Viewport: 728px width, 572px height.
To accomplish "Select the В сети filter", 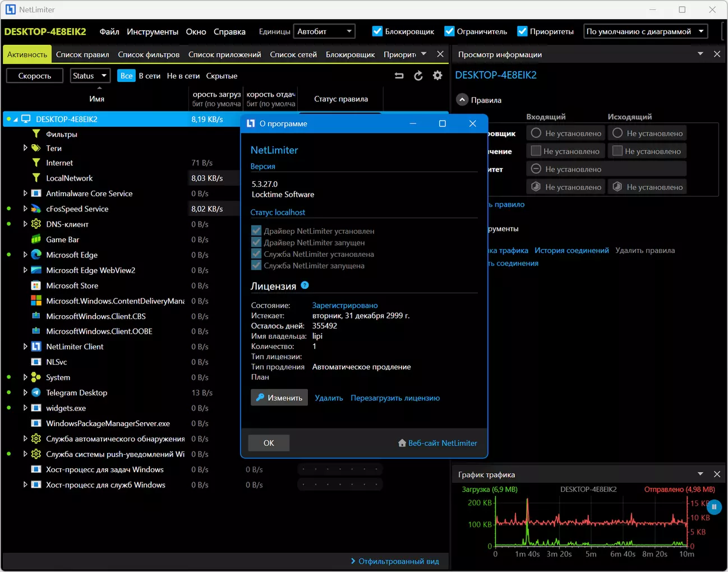I will [x=150, y=76].
